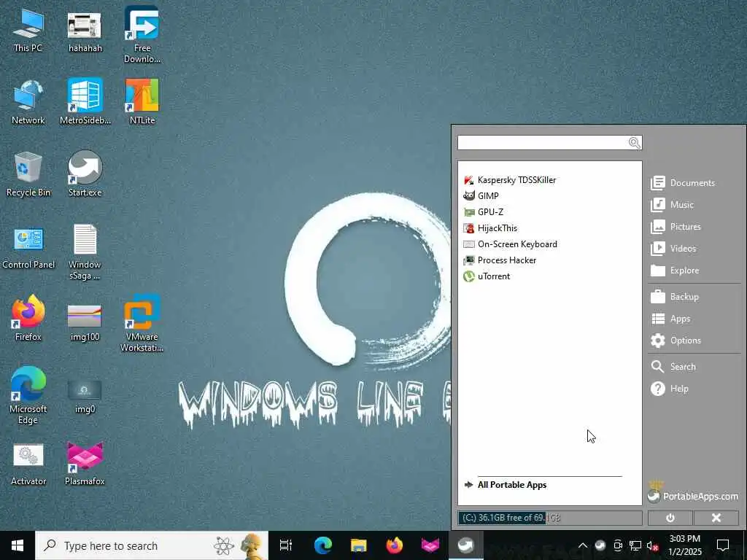
Task: Launch Process Hacker from the menu
Action: [500, 260]
